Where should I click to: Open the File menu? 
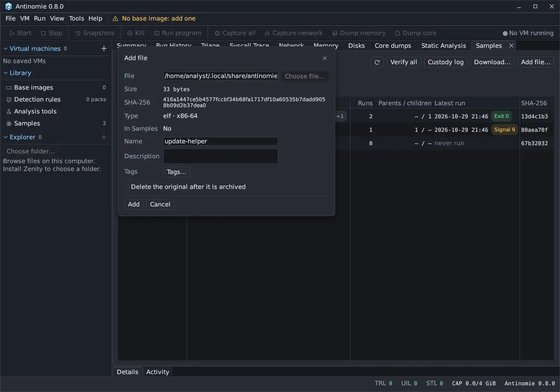click(x=10, y=18)
